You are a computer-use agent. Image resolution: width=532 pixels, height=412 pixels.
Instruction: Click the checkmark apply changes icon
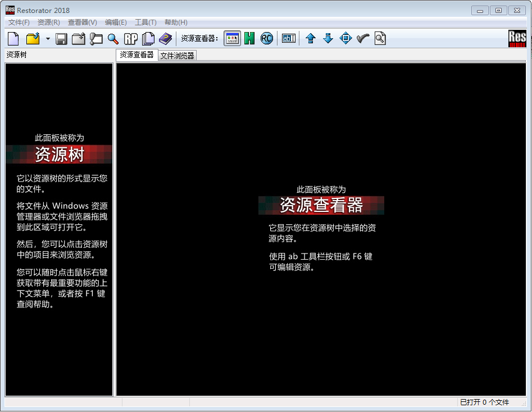pyautogui.click(x=363, y=38)
